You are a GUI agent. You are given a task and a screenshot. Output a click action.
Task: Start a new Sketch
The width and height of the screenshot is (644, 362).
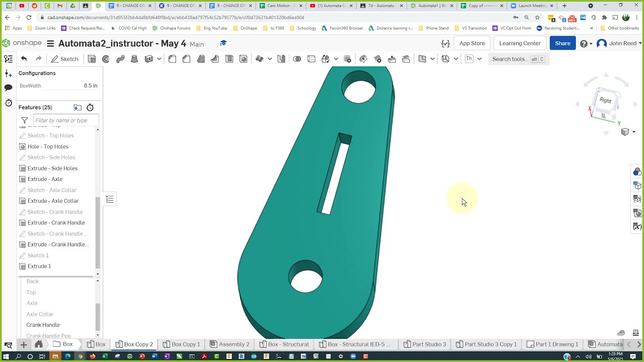click(x=64, y=59)
